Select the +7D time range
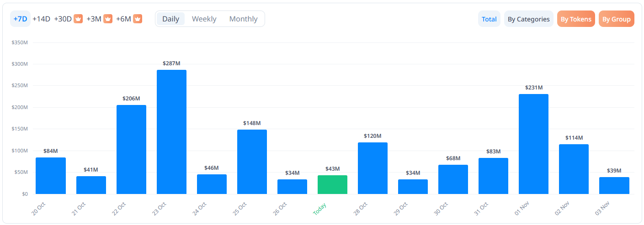Screen dimensions: 644x225 tap(20, 19)
